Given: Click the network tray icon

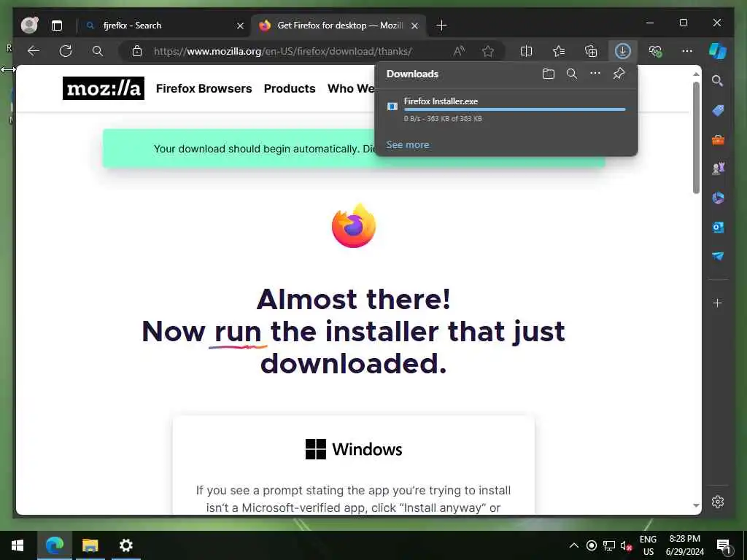Looking at the screenshot, I should [x=609, y=545].
